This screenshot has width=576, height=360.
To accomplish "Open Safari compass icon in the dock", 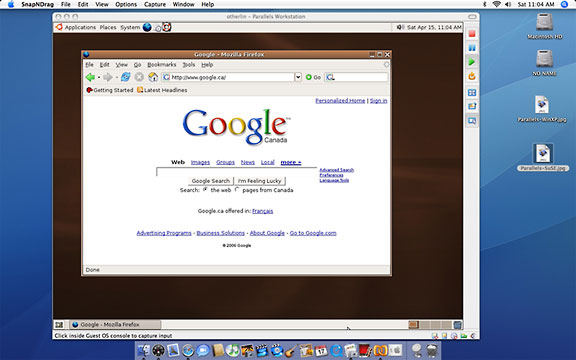I will [188, 350].
